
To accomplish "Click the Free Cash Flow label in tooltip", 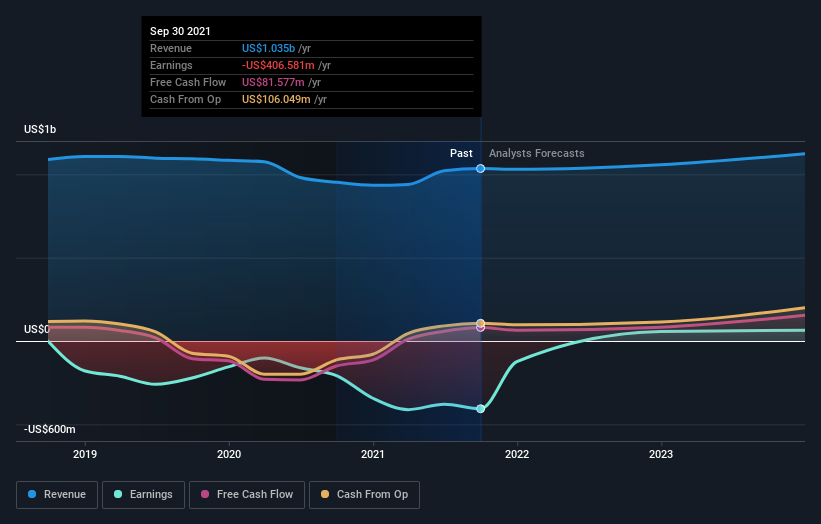I will pos(188,82).
